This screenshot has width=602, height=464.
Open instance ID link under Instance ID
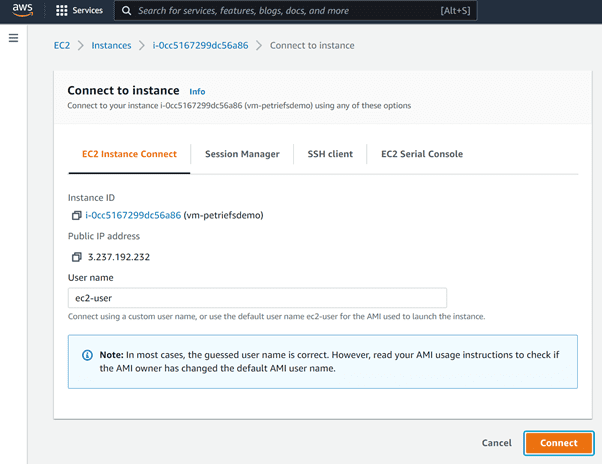coord(133,215)
